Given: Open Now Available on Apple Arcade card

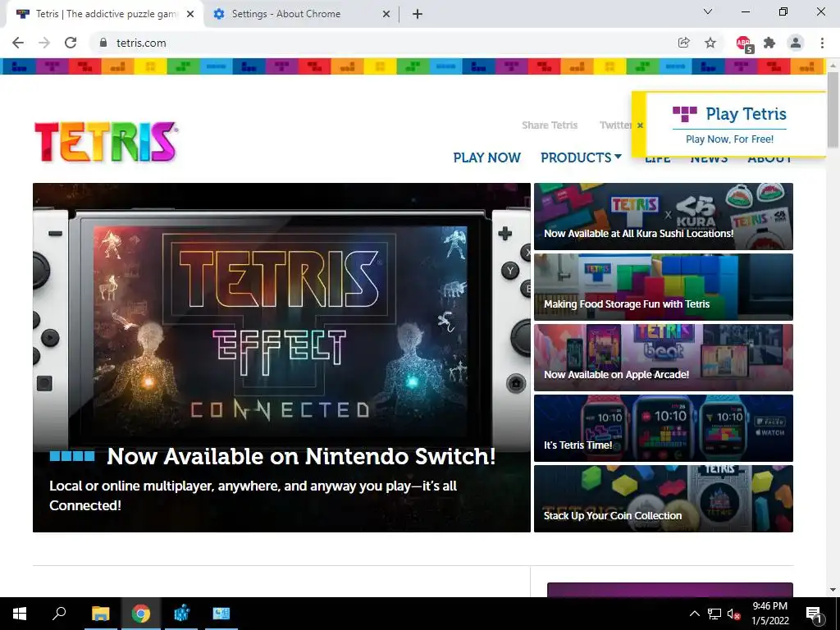Looking at the screenshot, I should click(663, 358).
